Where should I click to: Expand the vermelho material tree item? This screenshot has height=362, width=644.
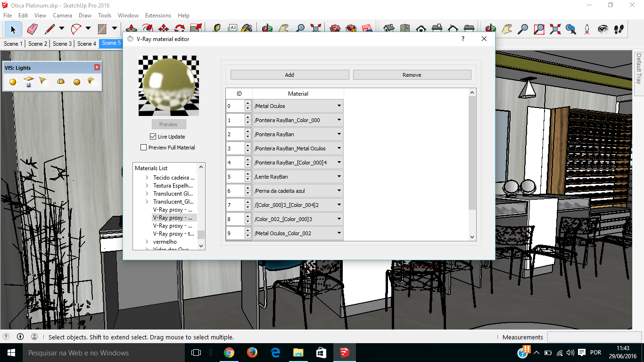pos(147,242)
